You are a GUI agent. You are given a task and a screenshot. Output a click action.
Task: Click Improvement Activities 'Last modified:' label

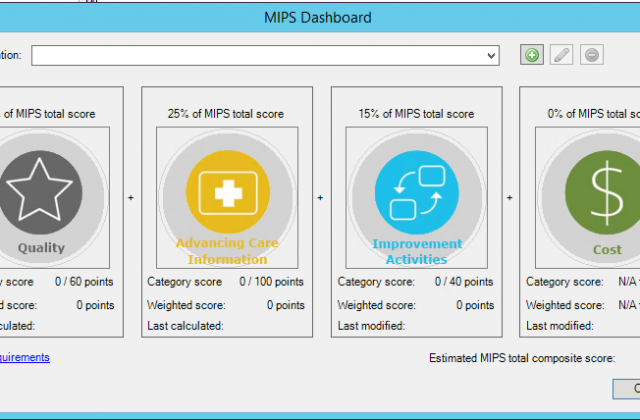[371, 326]
